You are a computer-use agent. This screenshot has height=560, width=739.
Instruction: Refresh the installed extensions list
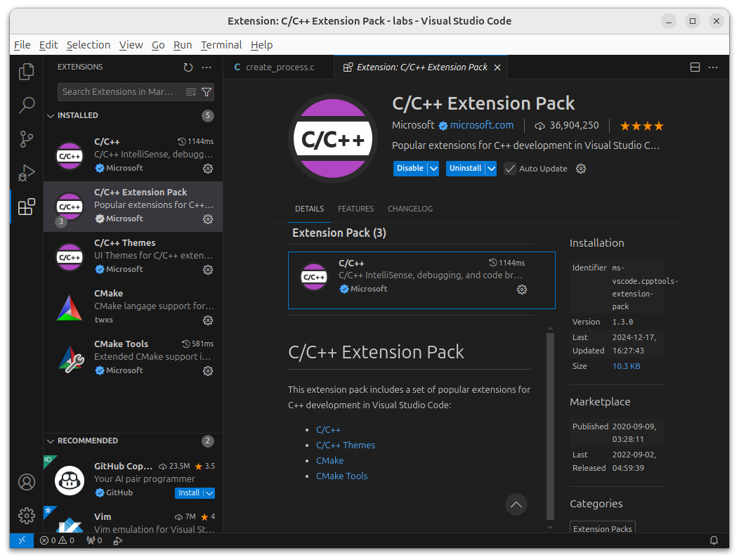click(188, 67)
